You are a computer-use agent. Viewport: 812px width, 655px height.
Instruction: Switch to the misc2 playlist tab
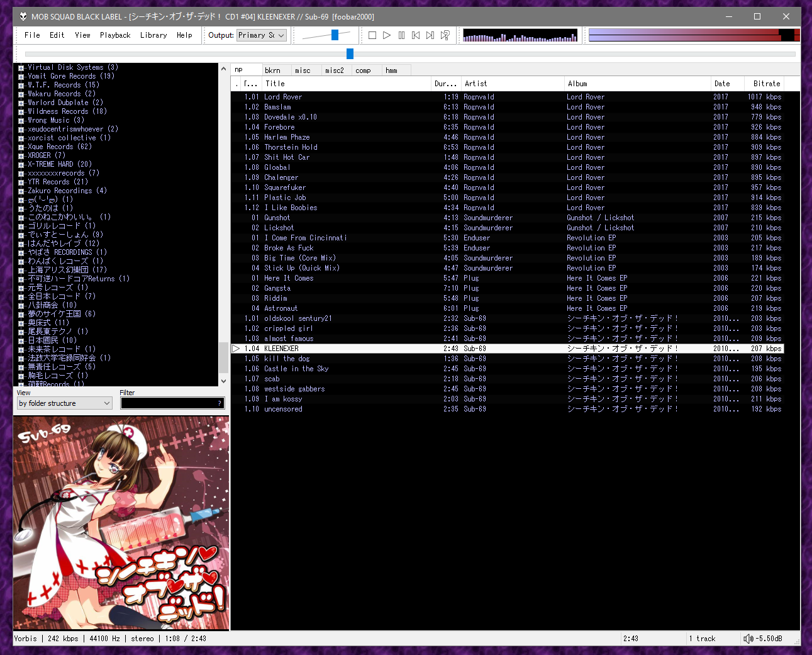336,70
